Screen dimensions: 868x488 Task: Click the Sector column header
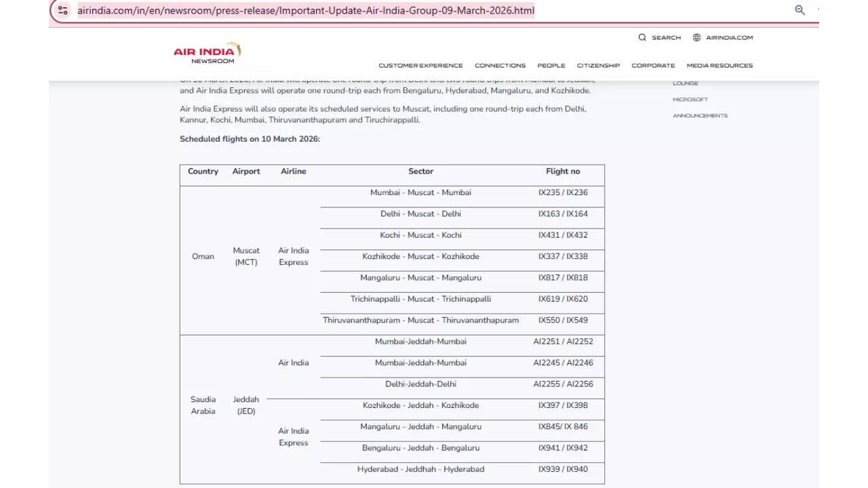[420, 171]
